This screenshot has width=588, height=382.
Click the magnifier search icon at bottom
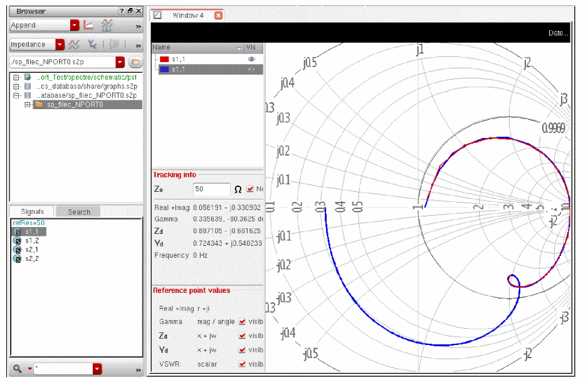16,369
